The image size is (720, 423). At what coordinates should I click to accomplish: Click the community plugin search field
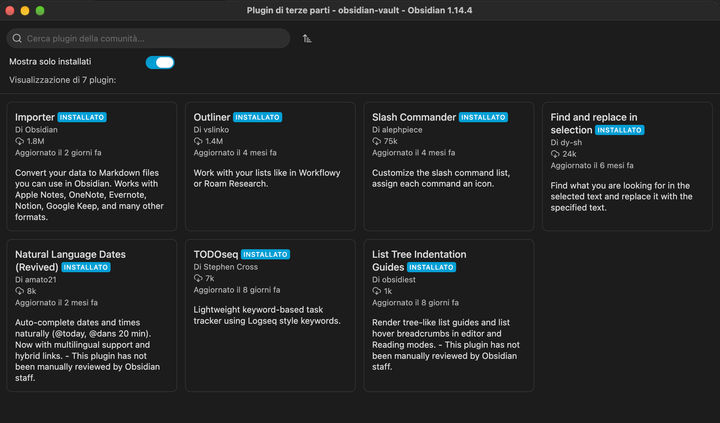point(148,38)
